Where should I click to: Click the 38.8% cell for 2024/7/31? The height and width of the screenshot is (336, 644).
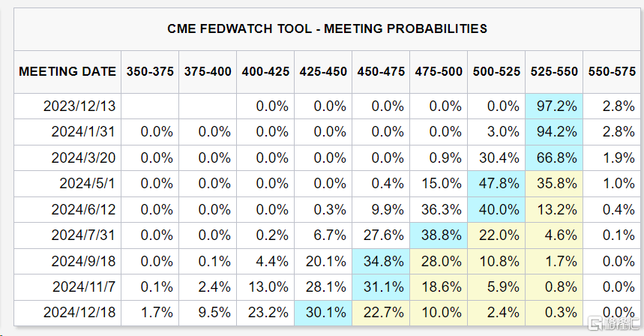[439, 235]
